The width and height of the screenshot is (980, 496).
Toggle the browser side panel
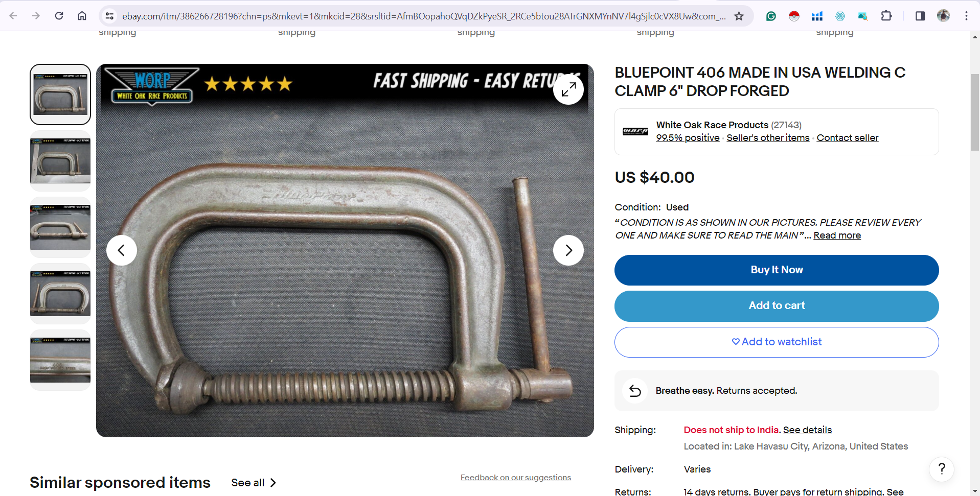[920, 16]
